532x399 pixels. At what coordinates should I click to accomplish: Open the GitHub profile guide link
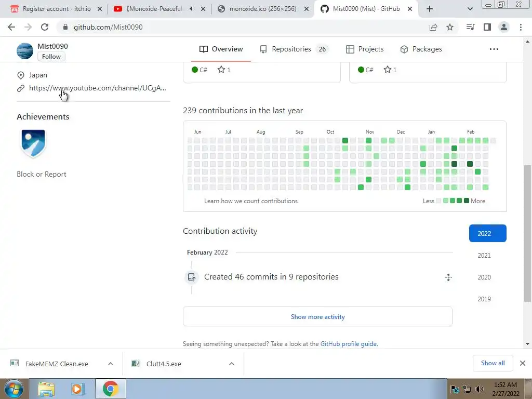click(x=349, y=344)
